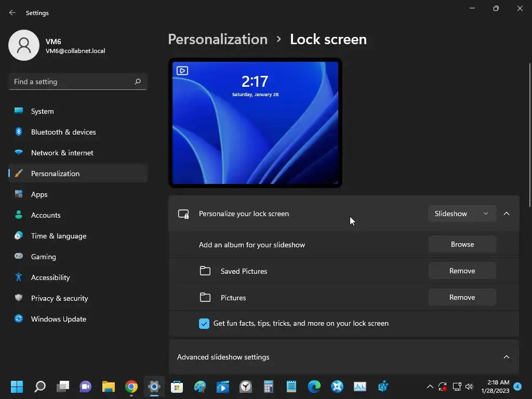Open Bluetooth & devices category
Viewport: 532px width, 399px height.
78,132
